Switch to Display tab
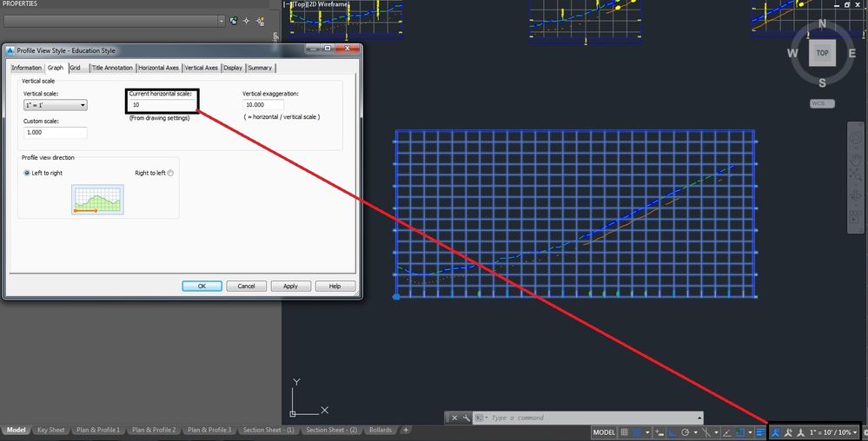This screenshot has width=868, height=441. click(x=233, y=68)
